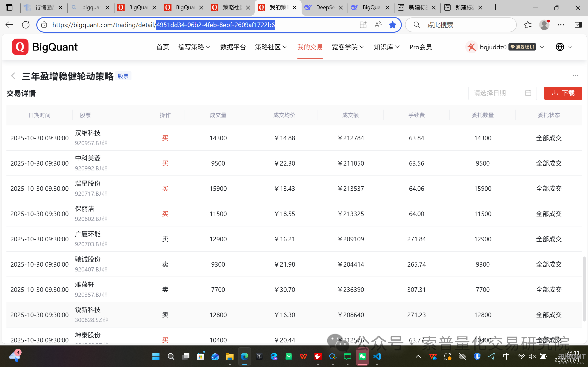This screenshot has height=367, width=588.
Task: Go to the 数据平台 nav item
Action: pos(233,47)
